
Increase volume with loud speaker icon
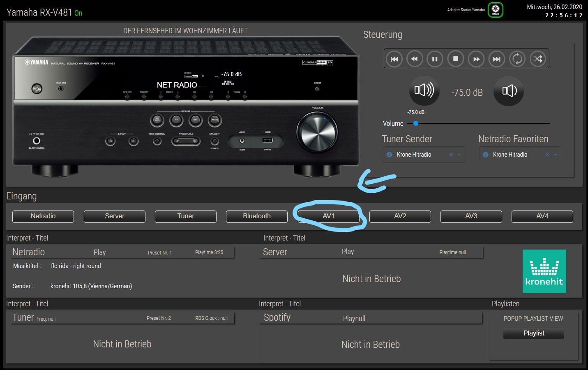click(x=424, y=90)
